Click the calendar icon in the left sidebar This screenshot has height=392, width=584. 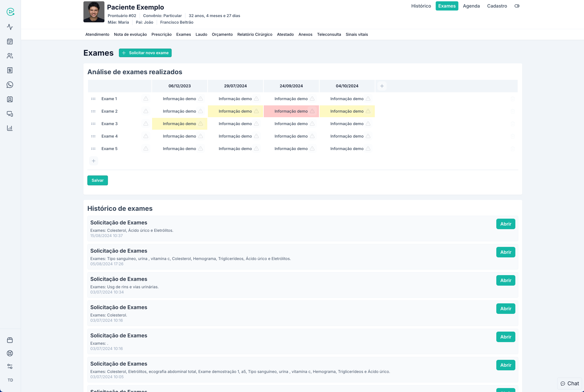coord(10,41)
